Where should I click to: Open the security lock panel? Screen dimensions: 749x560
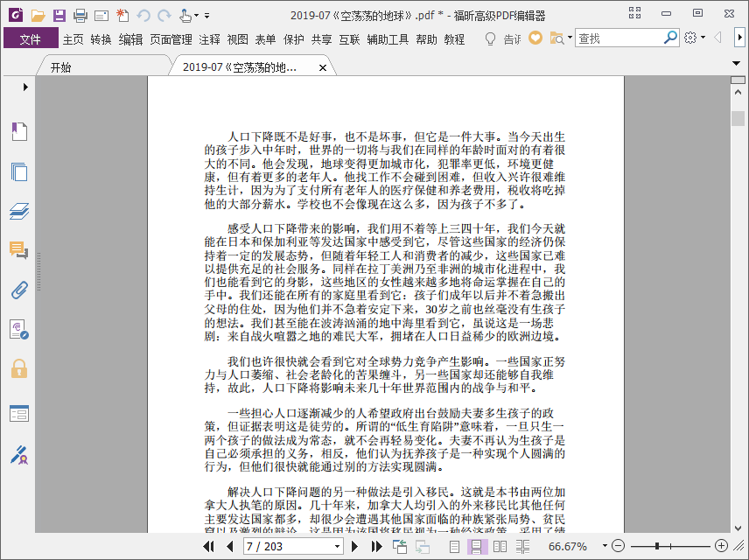(19, 369)
